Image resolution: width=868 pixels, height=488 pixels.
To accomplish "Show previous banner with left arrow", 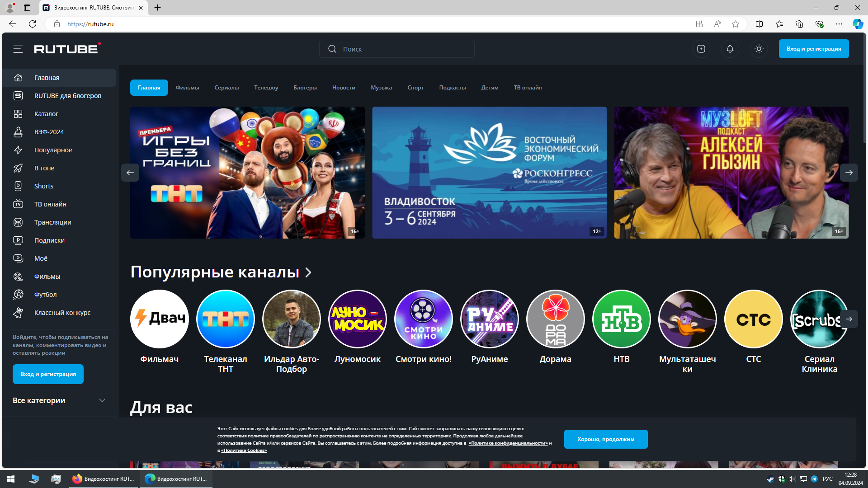I will pyautogui.click(x=130, y=173).
